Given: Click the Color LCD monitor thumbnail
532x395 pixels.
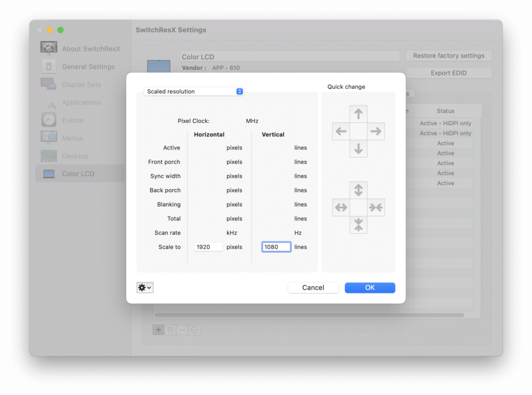Looking at the screenshot, I should [x=158, y=66].
